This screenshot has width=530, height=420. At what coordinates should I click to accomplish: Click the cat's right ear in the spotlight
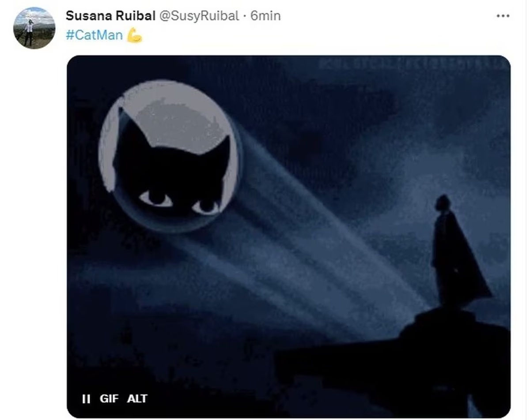pos(219,152)
